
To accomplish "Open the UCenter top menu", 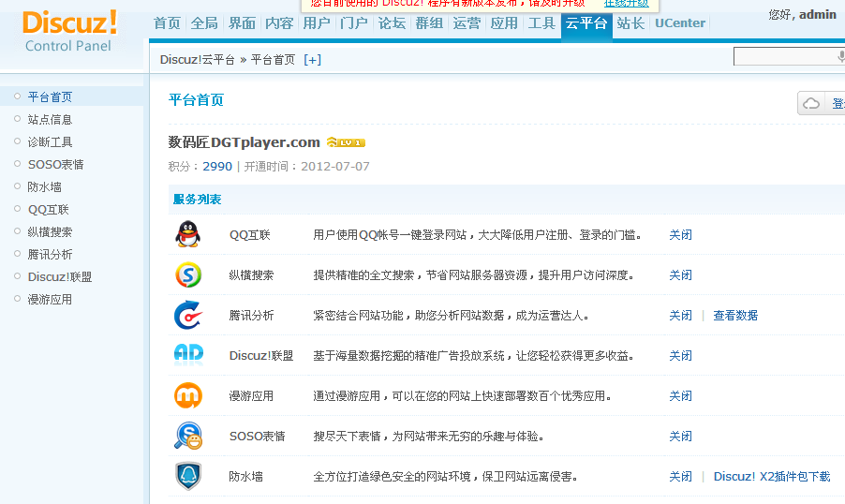I will 680,23.
